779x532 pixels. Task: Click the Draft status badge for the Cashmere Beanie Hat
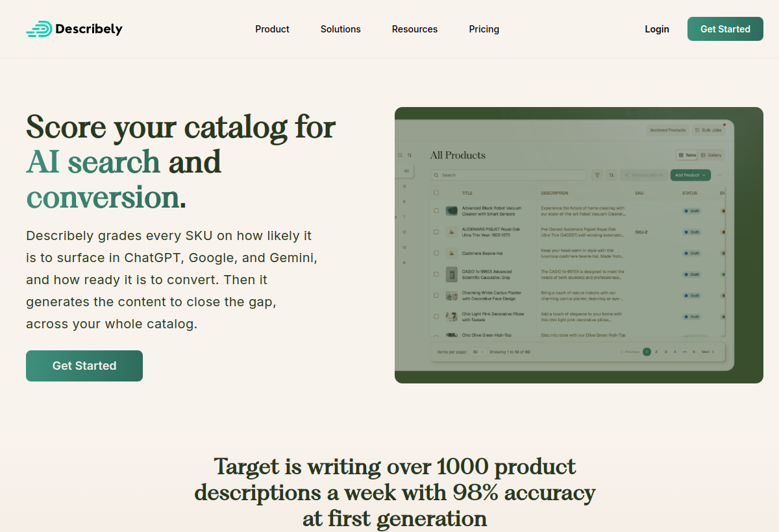click(691, 253)
